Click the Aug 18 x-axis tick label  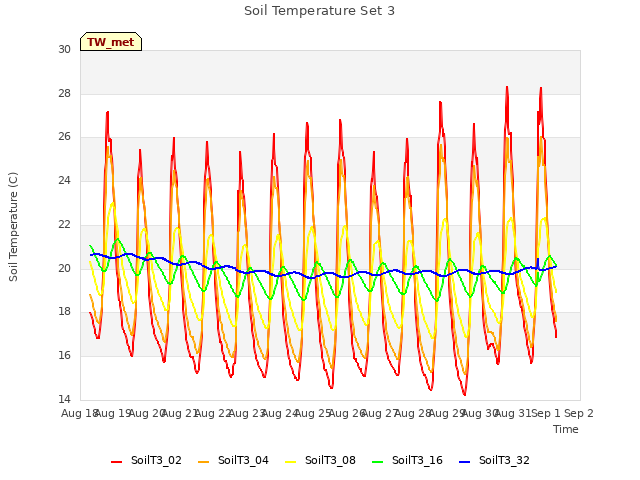78,414
